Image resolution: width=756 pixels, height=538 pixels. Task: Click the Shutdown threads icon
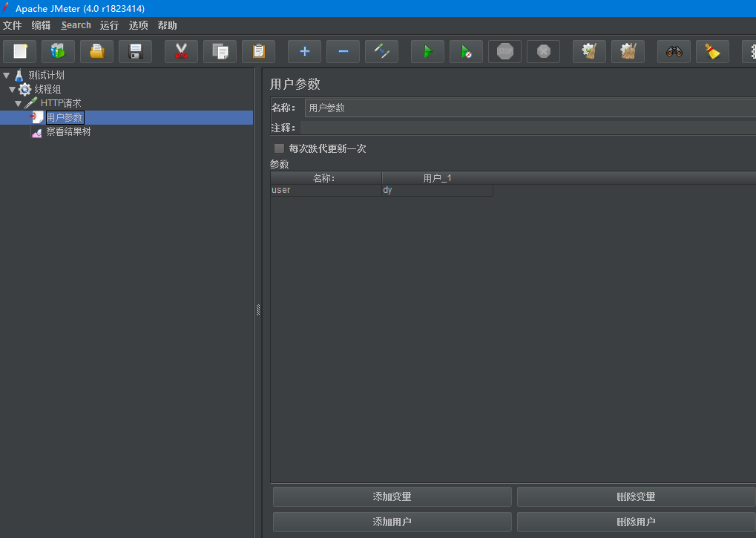coord(543,51)
